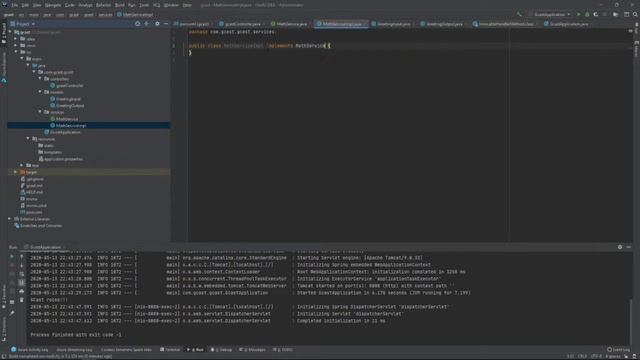
Task: Select application.properties file in tree
Action: (60, 159)
